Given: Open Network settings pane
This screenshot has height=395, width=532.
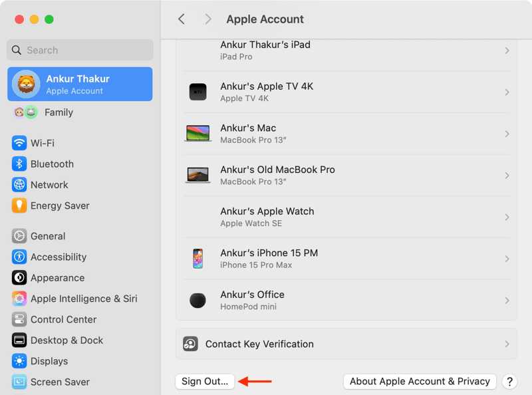Looking at the screenshot, I should (x=80, y=185).
